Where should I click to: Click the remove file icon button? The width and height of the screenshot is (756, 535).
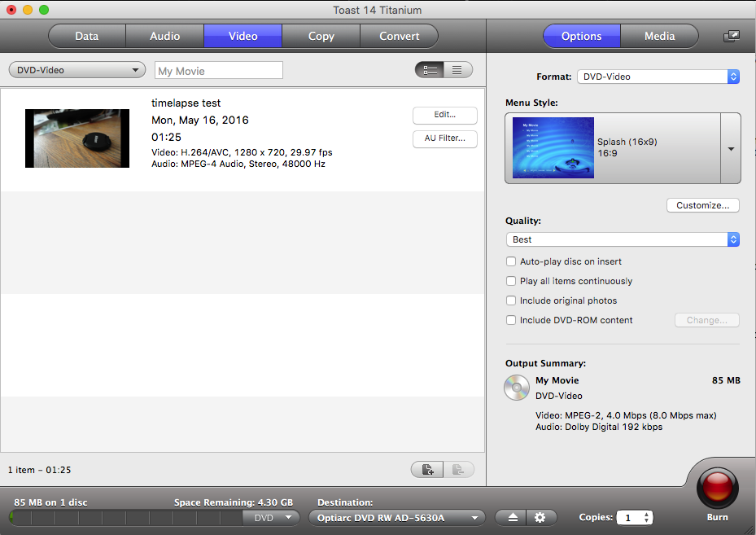(458, 469)
